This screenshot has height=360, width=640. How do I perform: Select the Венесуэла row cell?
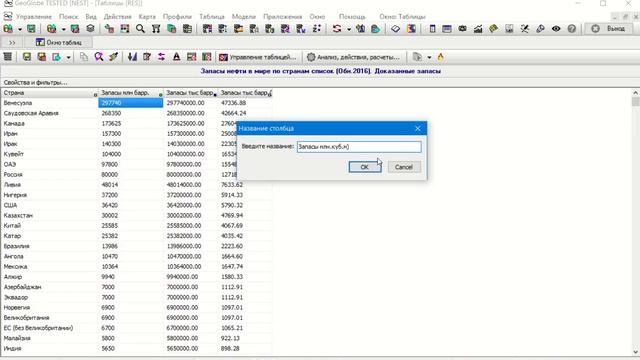click(x=49, y=103)
